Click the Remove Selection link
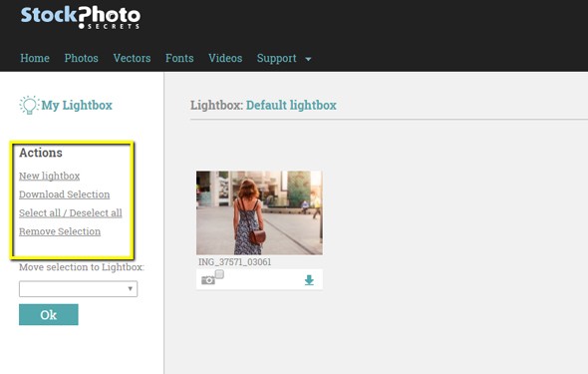The height and width of the screenshot is (374, 588). 60,231
